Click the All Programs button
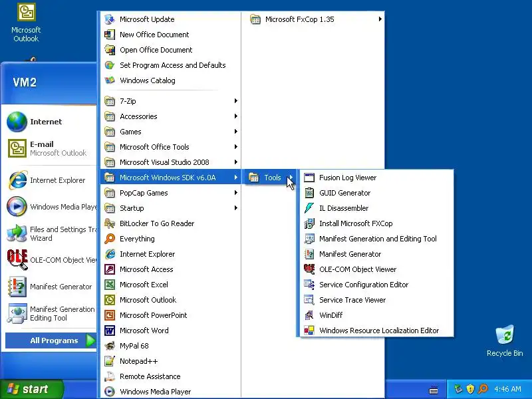Viewport: 532px width, 399px height. click(51, 340)
